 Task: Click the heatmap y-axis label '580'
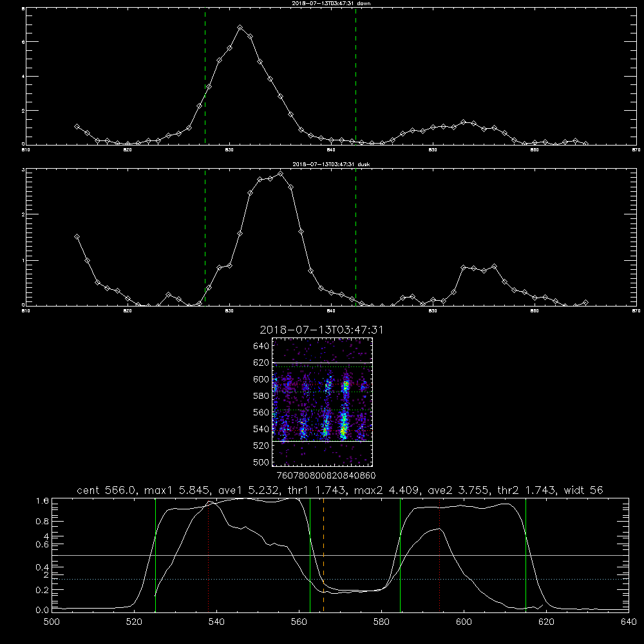pyautogui.click(x=261, y=396)
